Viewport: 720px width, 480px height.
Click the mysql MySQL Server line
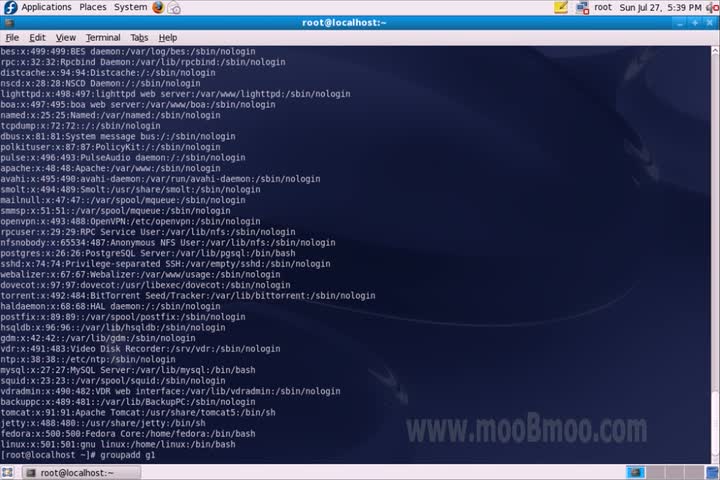128,370
